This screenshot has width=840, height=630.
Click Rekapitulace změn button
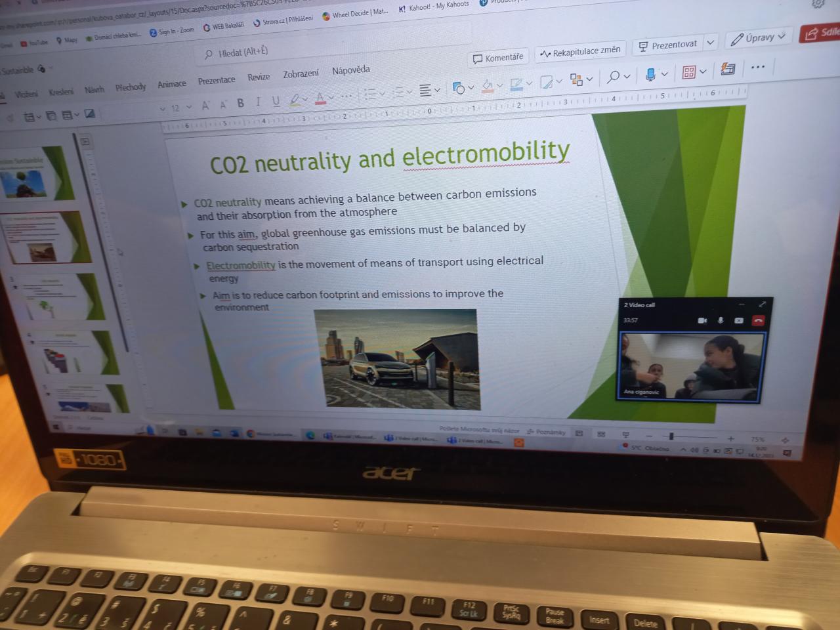pos(580,51)
